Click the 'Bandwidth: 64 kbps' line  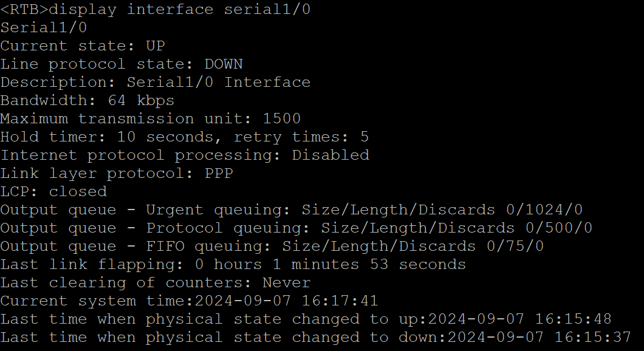point(87,100)
